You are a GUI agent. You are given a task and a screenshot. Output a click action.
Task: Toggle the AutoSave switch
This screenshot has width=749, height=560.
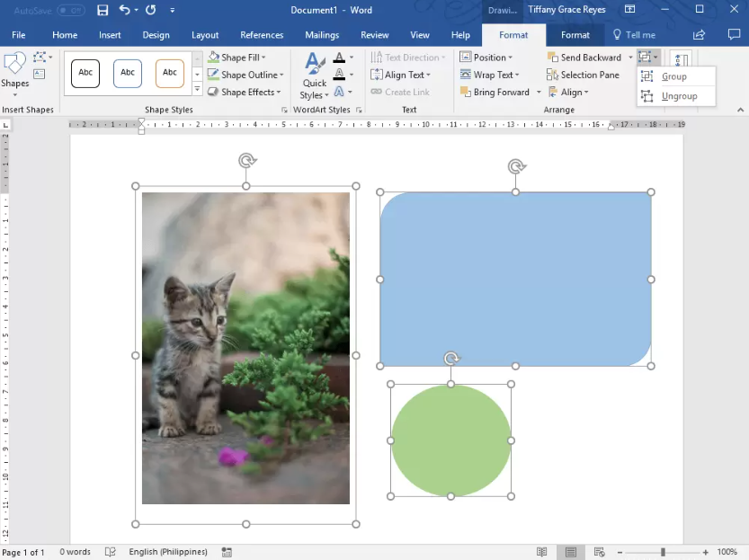[x=71, y=10]
